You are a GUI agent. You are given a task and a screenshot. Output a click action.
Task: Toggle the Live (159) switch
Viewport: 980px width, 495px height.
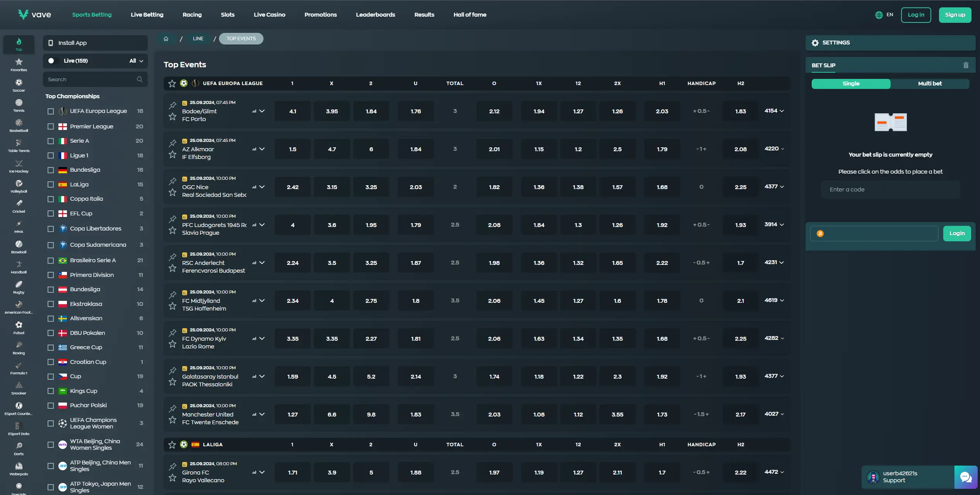point(53,61)
